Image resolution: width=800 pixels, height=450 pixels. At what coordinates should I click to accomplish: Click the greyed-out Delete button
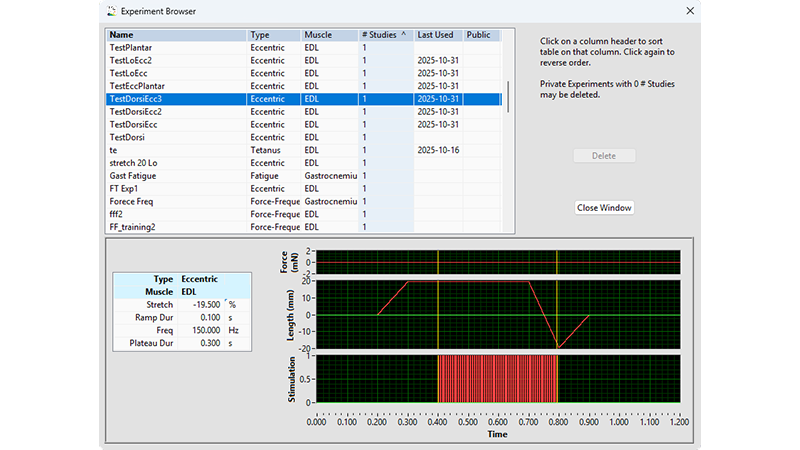point(604,156)
